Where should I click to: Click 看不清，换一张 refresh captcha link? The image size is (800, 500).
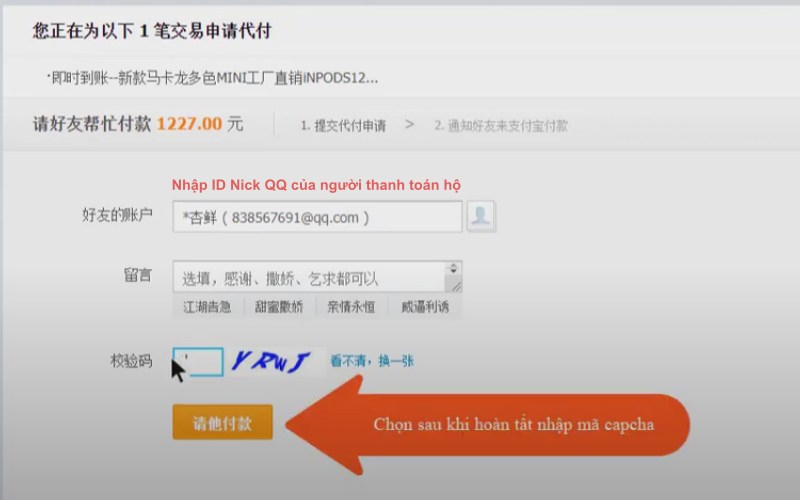point(372,361)
